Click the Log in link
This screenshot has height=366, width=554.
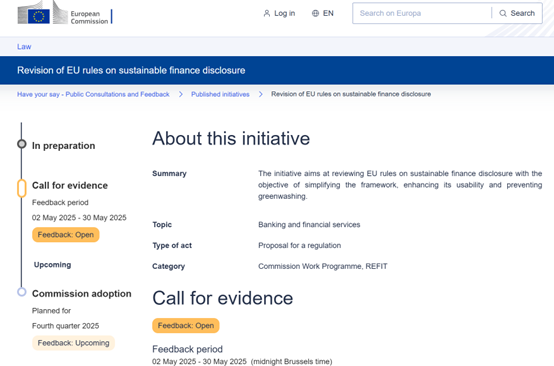[x=279, y=13]
